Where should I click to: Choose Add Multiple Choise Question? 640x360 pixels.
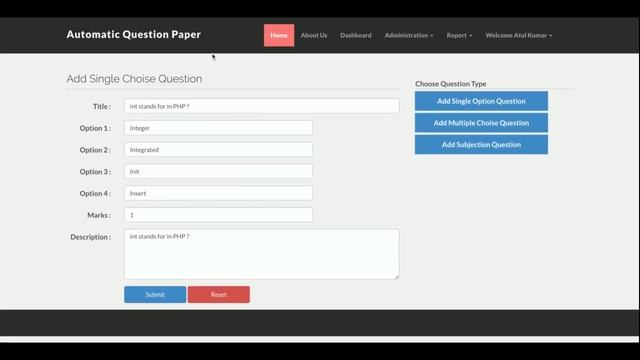pos(481,123)
